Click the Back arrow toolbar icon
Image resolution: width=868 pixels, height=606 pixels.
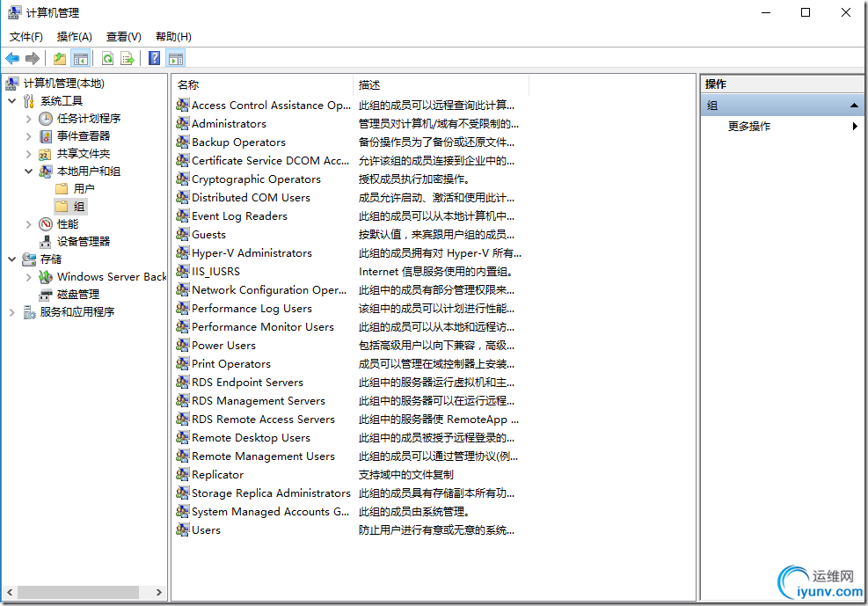(12, 58)
